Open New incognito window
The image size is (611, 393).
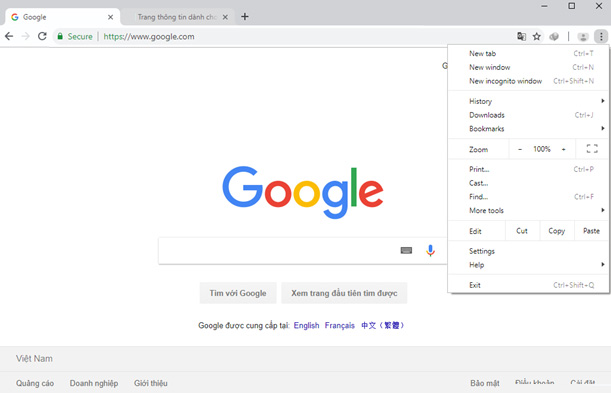(x=528, y=81)
